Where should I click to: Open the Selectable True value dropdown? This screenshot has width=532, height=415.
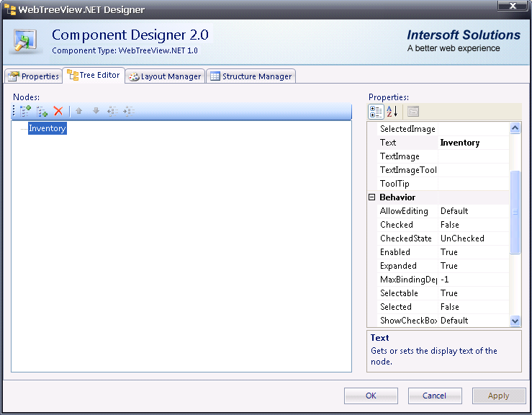pos(474,293)
